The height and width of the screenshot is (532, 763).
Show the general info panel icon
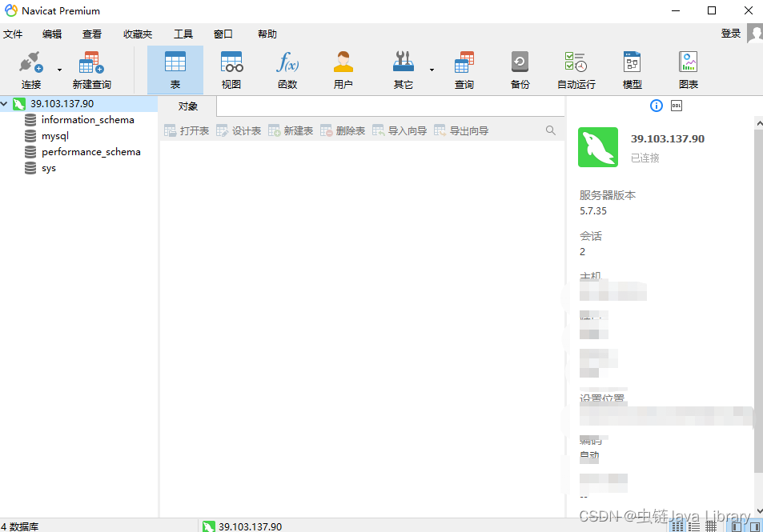pyautogui.click(x=657, y=106)
